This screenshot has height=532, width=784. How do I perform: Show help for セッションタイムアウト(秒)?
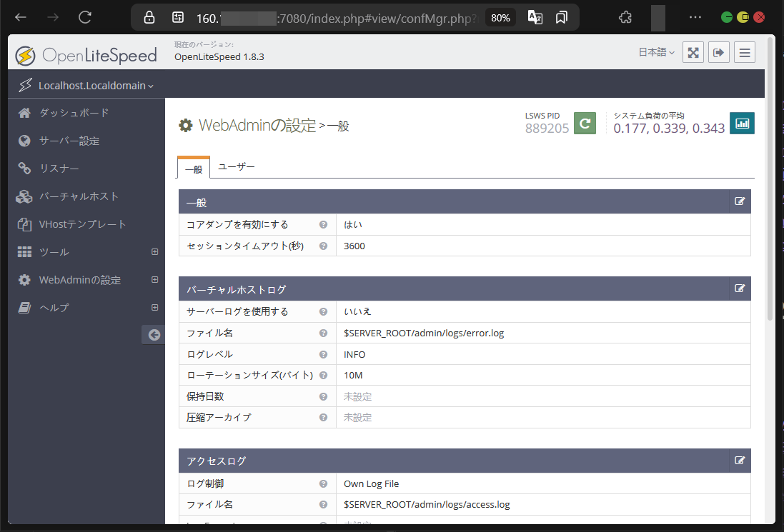point(324,246)
